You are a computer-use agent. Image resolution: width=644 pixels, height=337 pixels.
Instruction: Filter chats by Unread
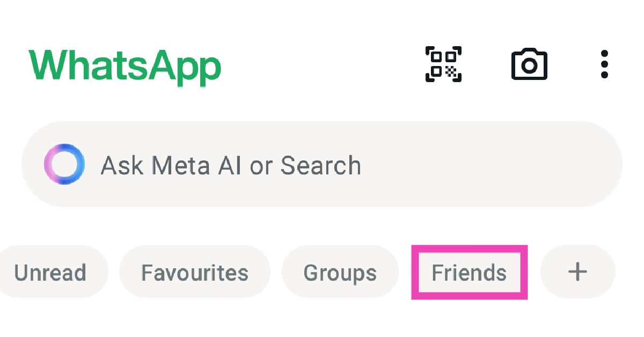[x=52, y=272]
